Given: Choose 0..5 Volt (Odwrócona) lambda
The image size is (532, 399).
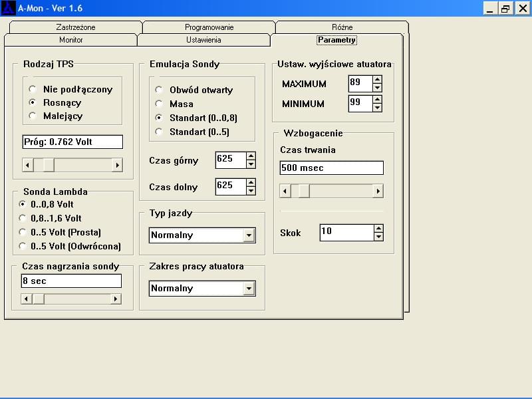Looking at the screenshot, I should [70, 246].
